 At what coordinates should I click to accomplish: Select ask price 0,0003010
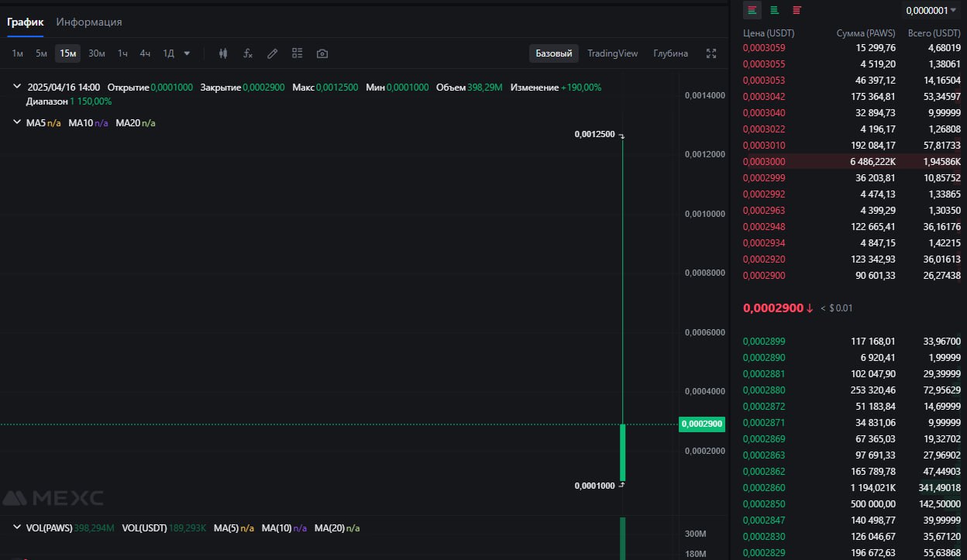764,145
